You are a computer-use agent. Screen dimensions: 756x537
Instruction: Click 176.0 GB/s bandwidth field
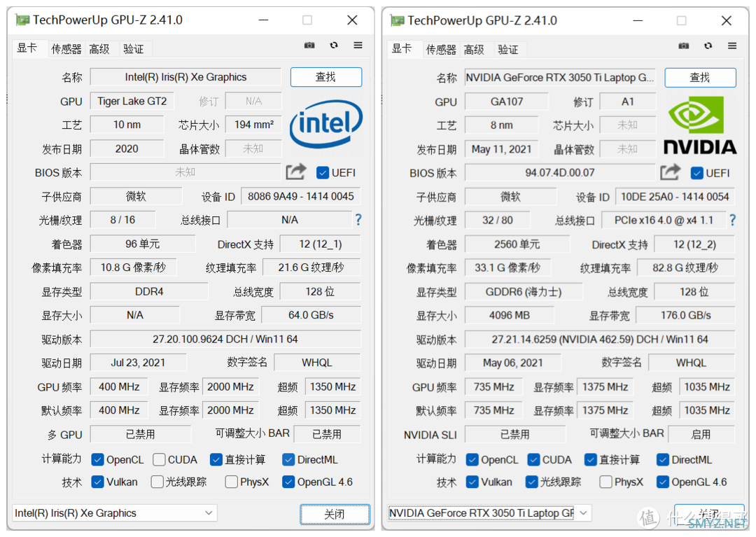685,315
